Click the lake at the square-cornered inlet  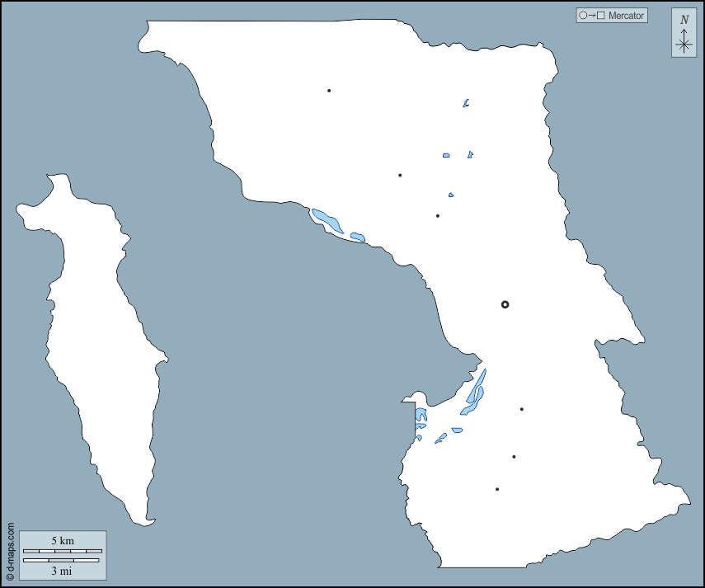[421, 416]
